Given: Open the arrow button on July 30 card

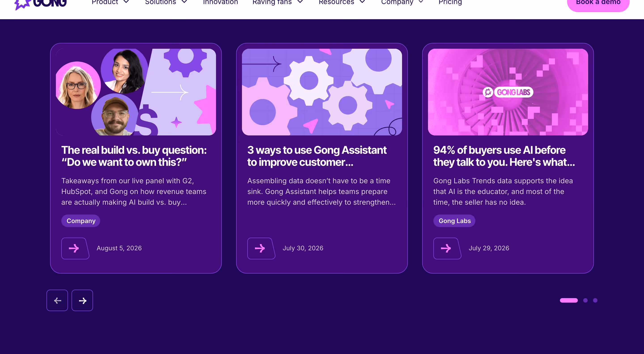Looking at the screenshot, I should point(261,248).
